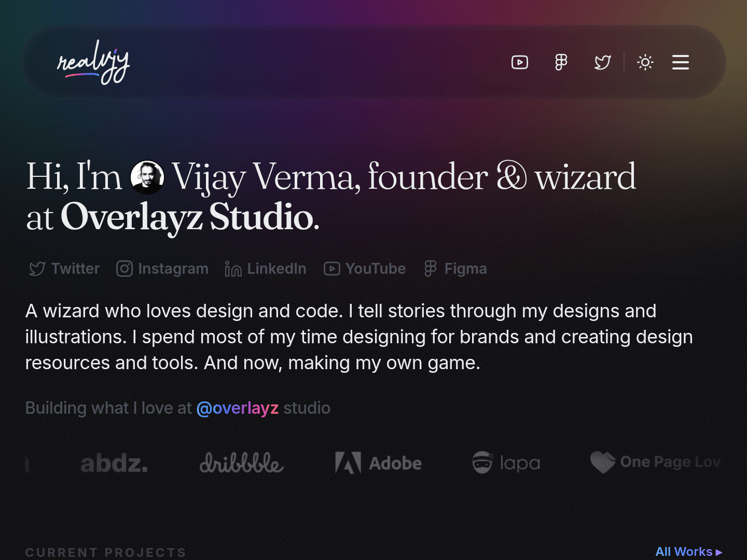
Task: Select the Adobe logo
Action: point(378,463)
